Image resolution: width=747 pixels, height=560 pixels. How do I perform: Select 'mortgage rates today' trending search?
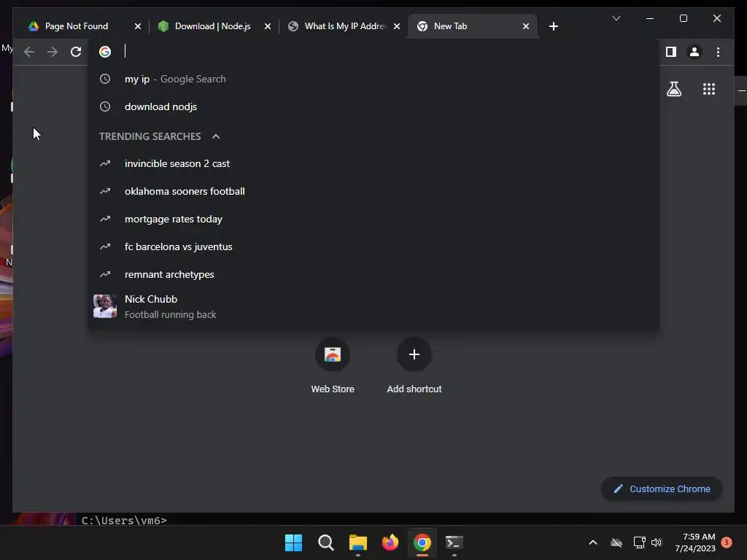click(373, 219)
